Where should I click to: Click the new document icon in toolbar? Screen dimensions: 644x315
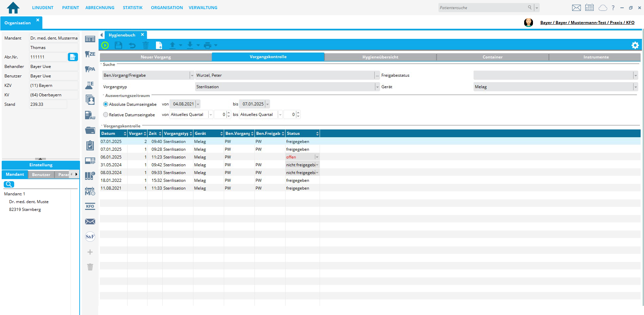159,45
